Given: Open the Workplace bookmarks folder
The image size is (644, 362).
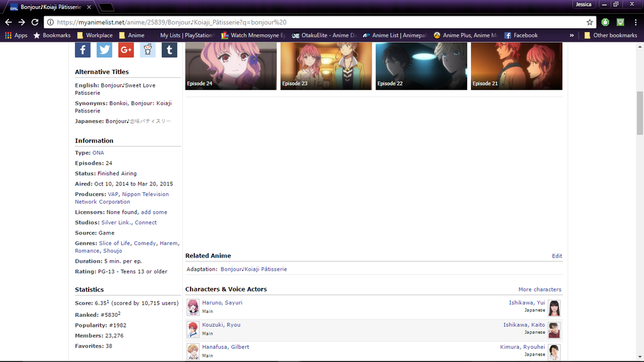Looking at the screenshot, I should click(95, 35).
